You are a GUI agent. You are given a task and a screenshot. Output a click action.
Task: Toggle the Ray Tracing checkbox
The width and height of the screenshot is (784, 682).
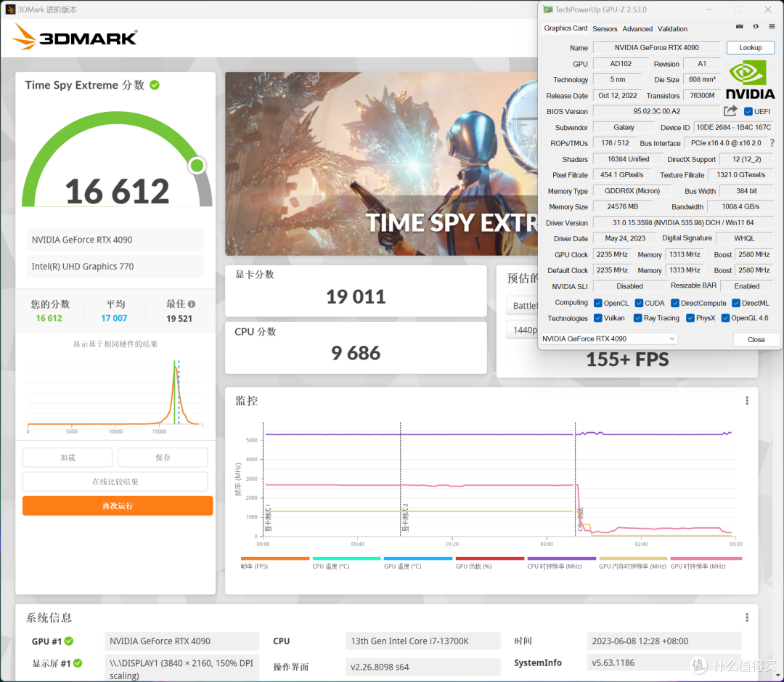point(637,317)
